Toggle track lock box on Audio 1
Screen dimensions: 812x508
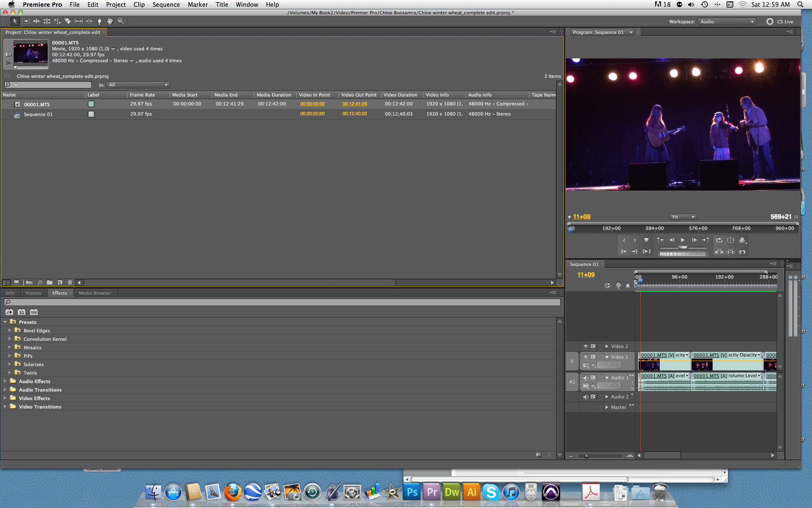click(x=601, y=378)
